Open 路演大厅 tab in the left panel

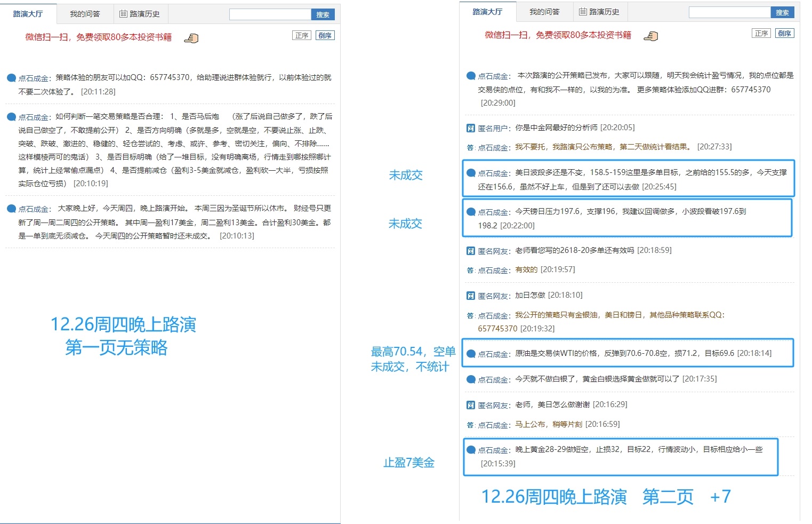tap(28, 14)
